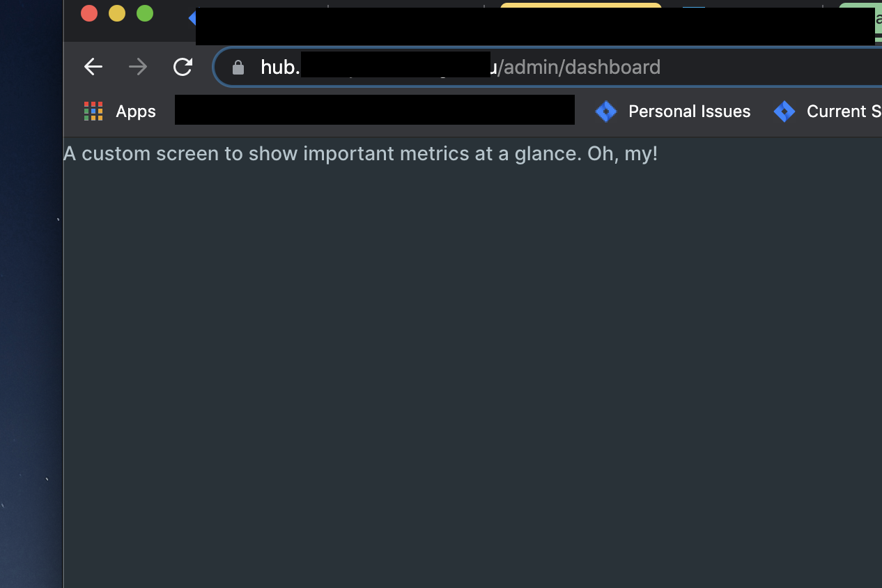Click the Jira icon beside Personal Issues
This screenshot has height=588, width=882.
(x=605, y=111)
